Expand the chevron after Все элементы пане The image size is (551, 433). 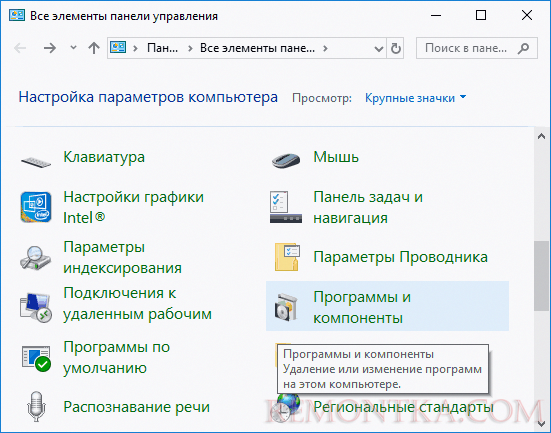[x=325, y=48]
